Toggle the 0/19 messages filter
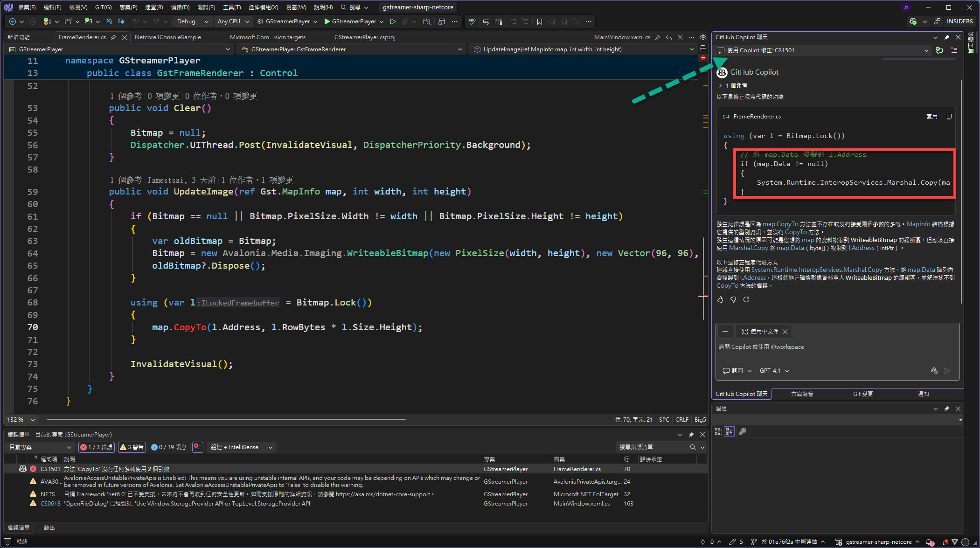 (169, 447)
